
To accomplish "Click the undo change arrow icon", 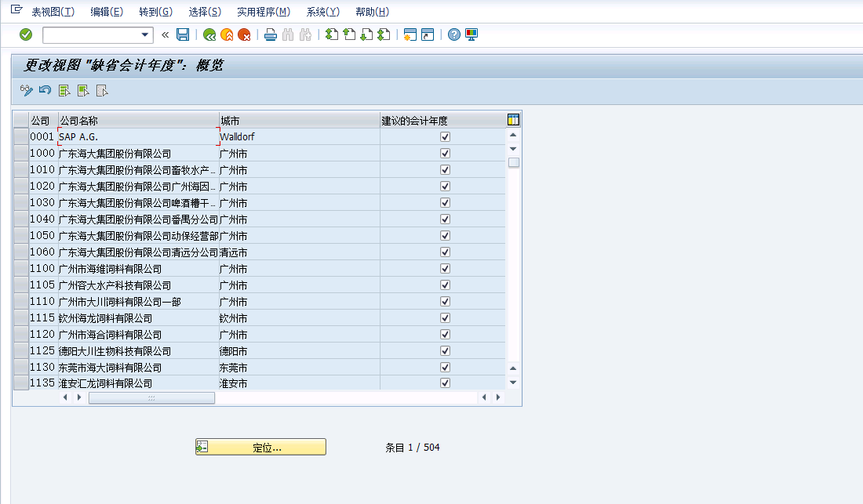I will click(x=46, y=90).
